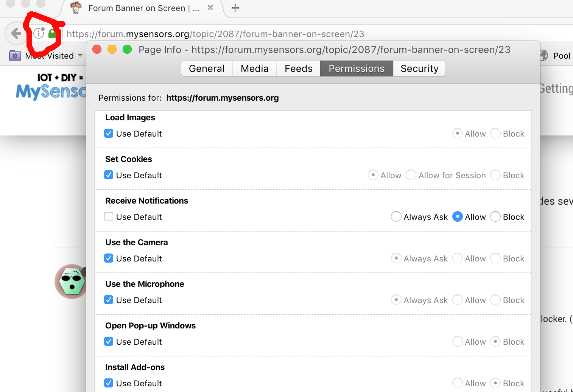Open the Media tab

click(x=254, y=68)
